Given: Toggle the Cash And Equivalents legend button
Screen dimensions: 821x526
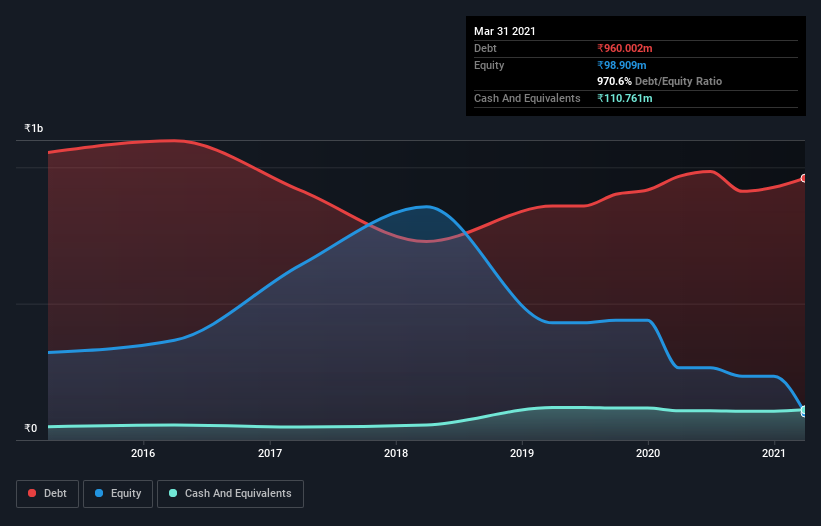Looking at the screenshot, I should 230,494.
